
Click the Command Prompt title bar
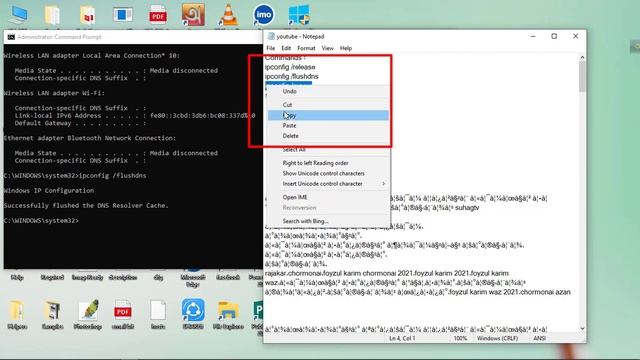[x=133, y=37]
